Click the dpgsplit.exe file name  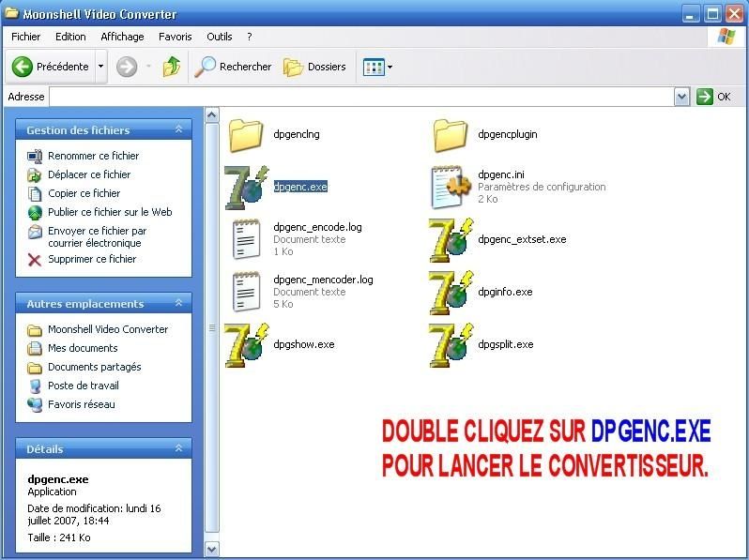tap(505, 344)
